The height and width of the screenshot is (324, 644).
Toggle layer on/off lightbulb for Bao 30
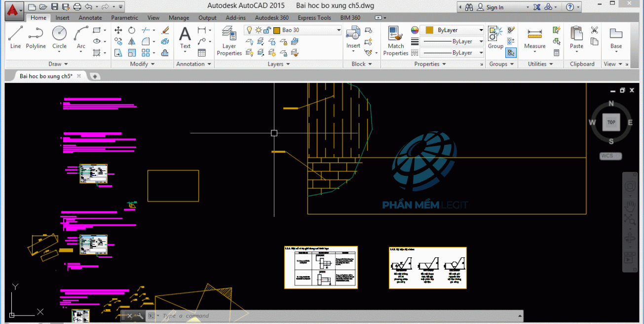(x=250, y=30)
